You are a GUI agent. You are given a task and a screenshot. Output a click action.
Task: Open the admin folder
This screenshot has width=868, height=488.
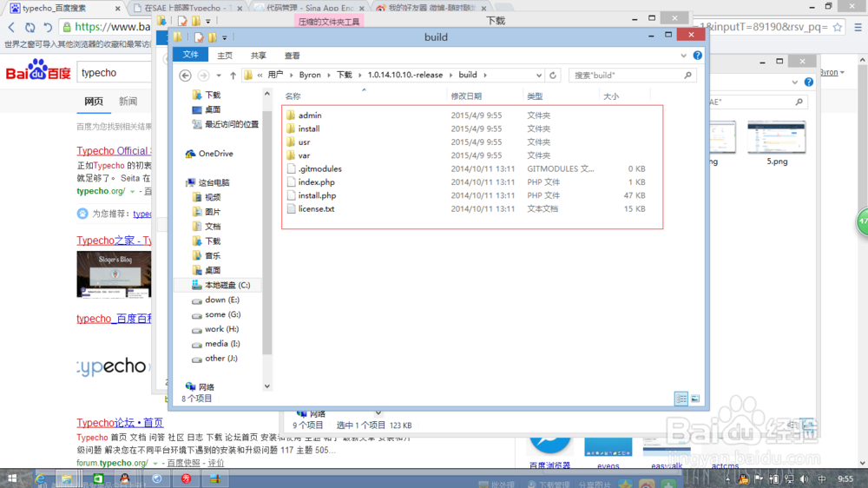tap(310, 115)
